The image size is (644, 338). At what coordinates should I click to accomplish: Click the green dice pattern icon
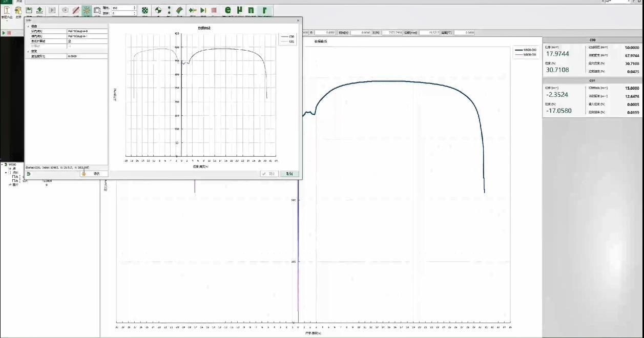145,10
